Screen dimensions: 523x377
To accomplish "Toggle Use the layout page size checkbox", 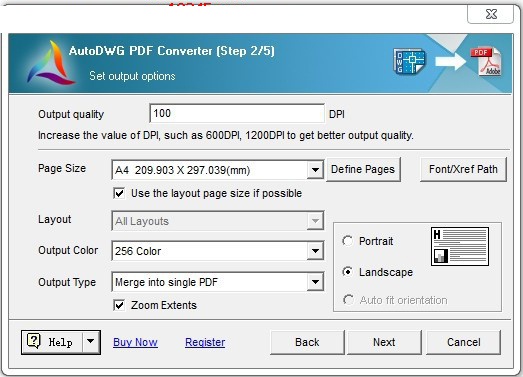I will pos(119,193).
